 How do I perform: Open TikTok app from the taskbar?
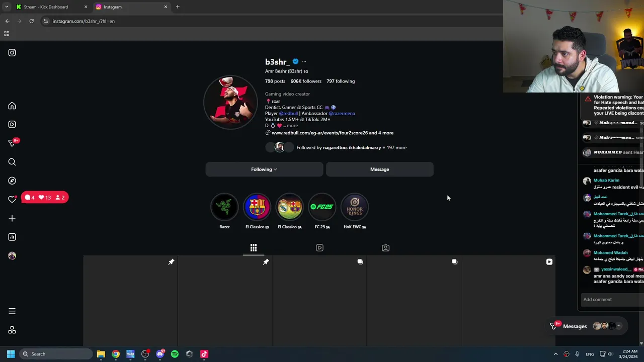pos(204,354)
